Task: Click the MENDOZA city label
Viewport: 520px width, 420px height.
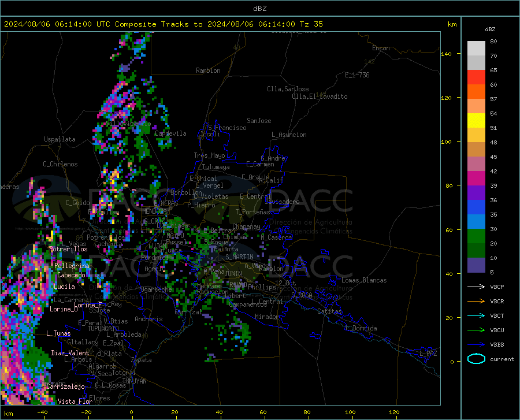Action: coord(154,211)
